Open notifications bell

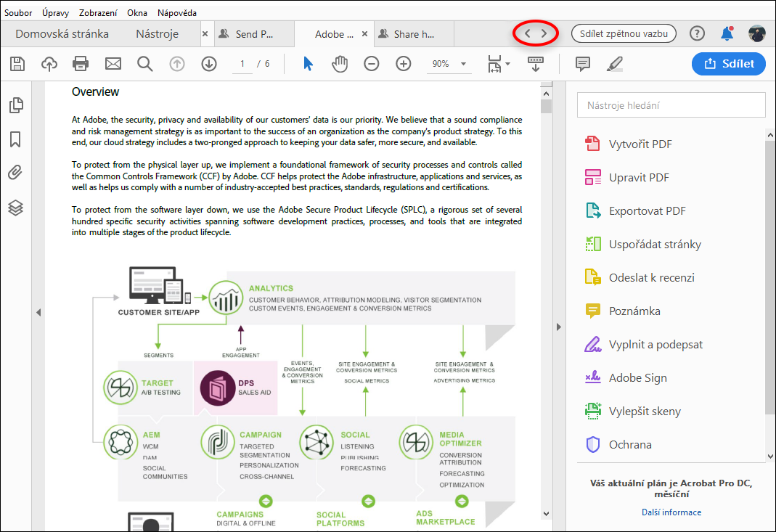[727, 33]
